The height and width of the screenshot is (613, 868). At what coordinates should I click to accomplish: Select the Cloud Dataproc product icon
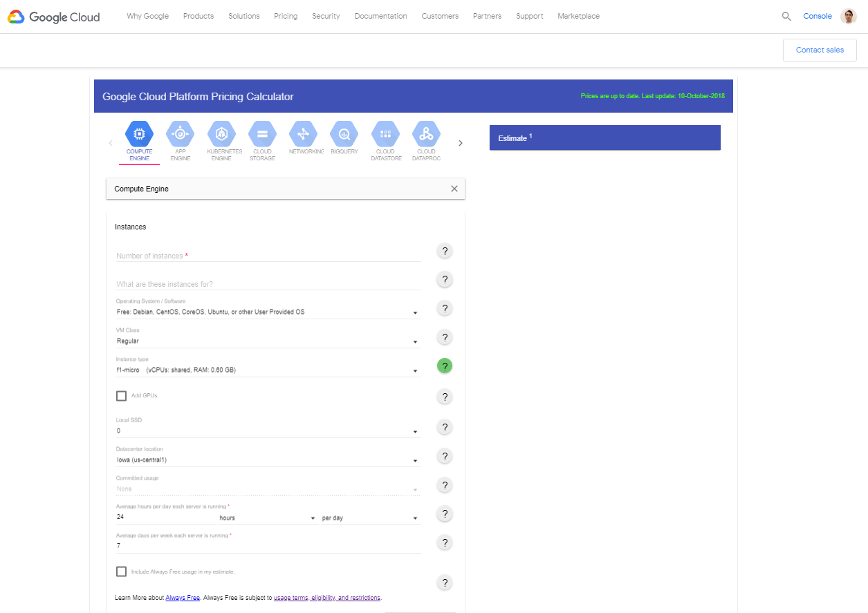click(426, 134)
